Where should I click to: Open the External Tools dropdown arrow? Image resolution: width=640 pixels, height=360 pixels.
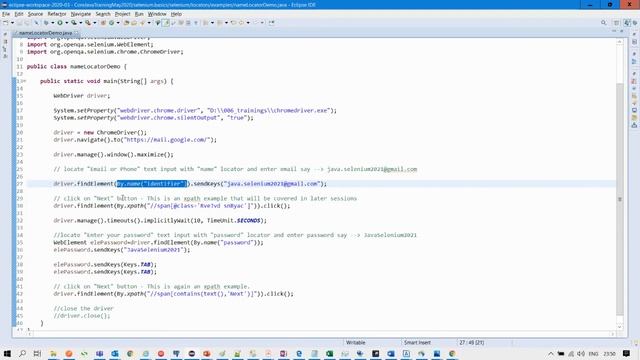[95, 23]
